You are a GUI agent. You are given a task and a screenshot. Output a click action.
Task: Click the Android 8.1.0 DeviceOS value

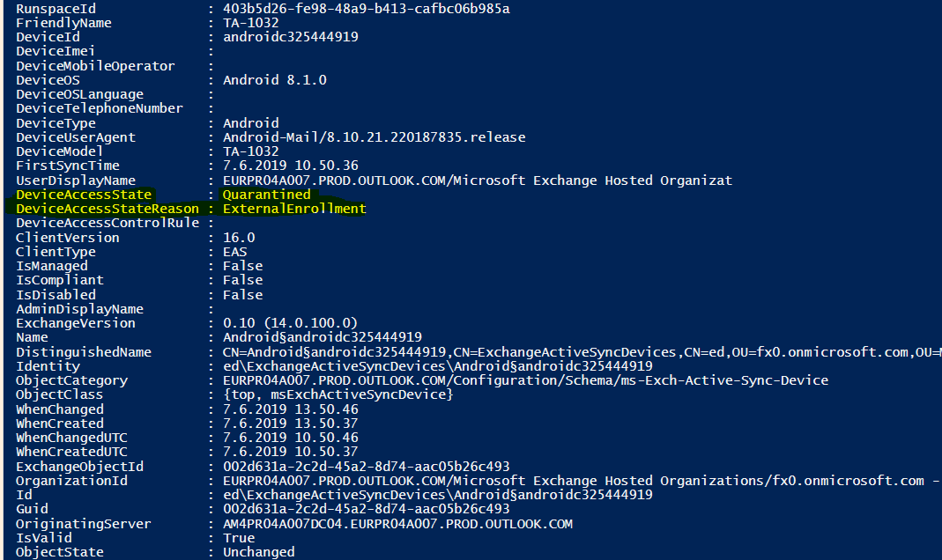pyautogui.click(x=274, y=80)
